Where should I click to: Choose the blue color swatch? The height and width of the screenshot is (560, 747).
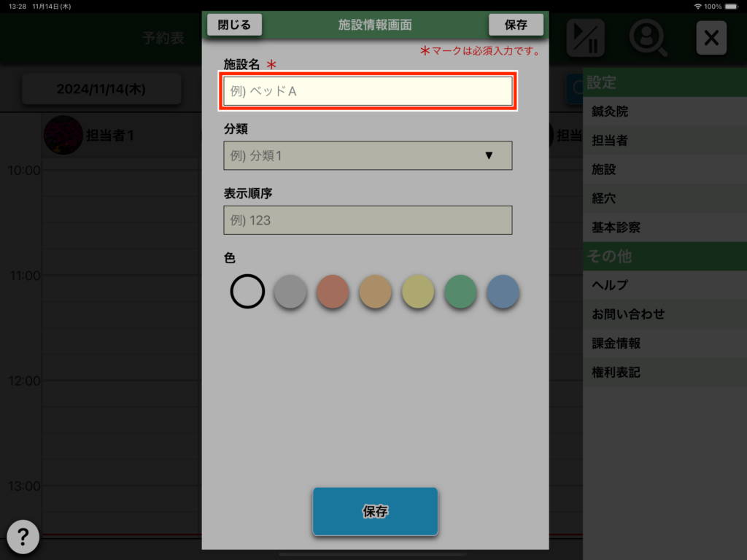pyautogui.click(x=503, y=292)
